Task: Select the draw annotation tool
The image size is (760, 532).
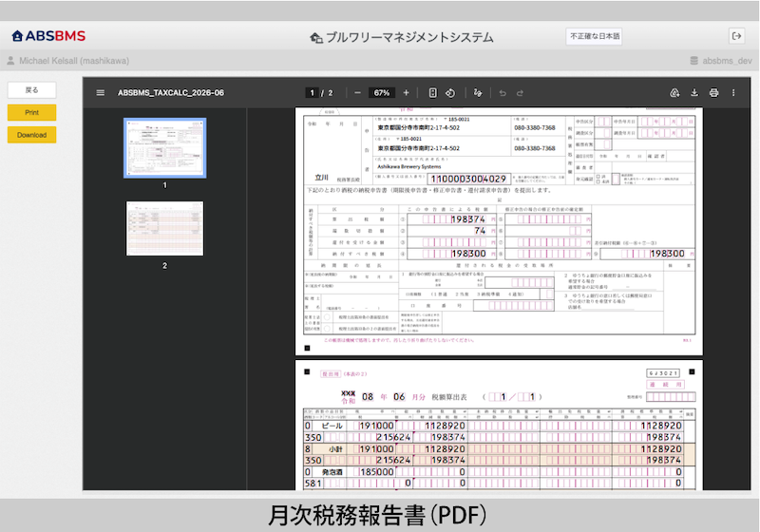Action: [478, 92]
